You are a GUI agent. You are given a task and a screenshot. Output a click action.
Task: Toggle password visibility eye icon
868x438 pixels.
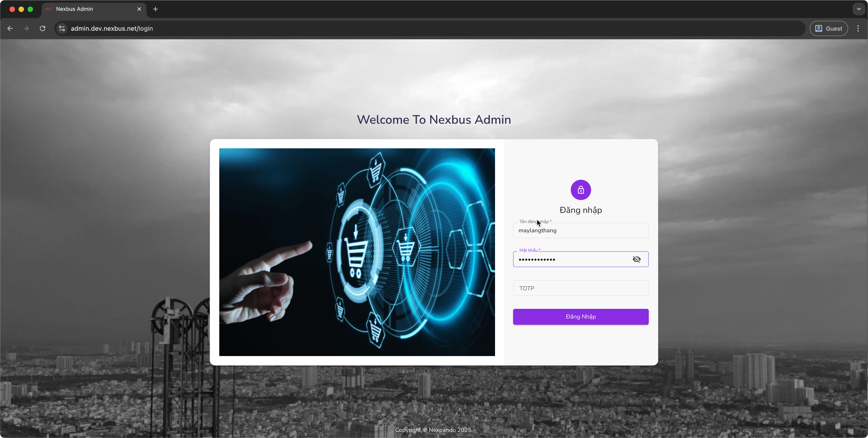pyautogui.click(x=636, y=259)
